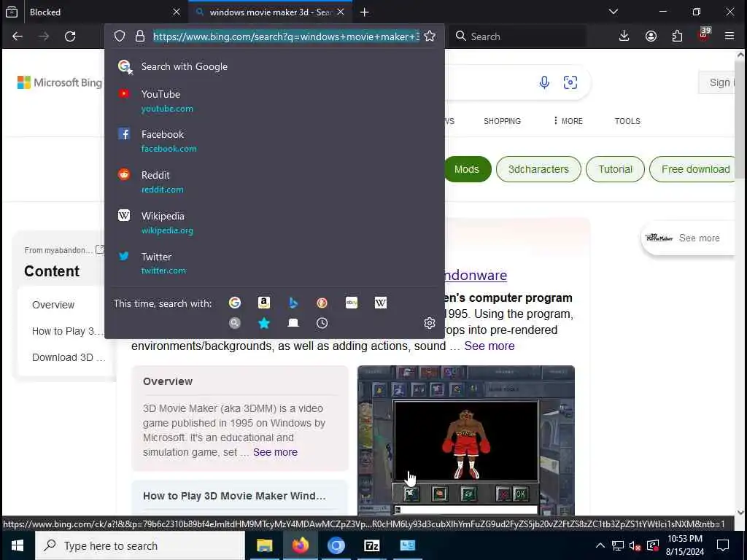747x560 pixels.
Task: Bookmark this page with the star
Action: (429, 36)
